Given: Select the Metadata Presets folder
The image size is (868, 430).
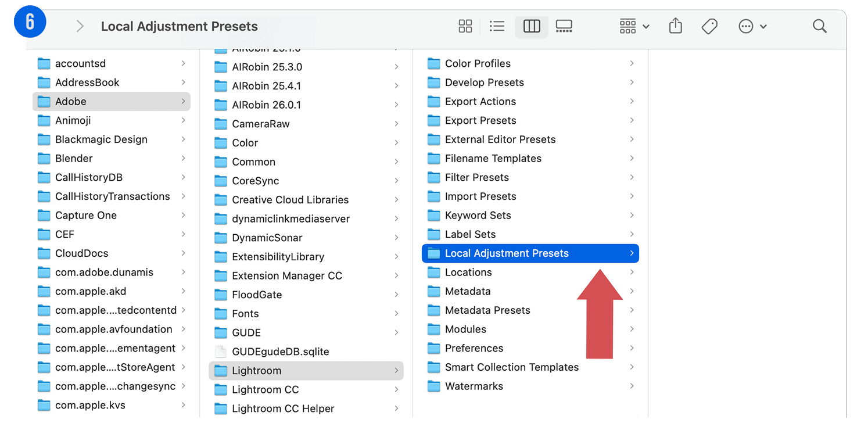Looking at the screenshot, I should click(530, 310).
